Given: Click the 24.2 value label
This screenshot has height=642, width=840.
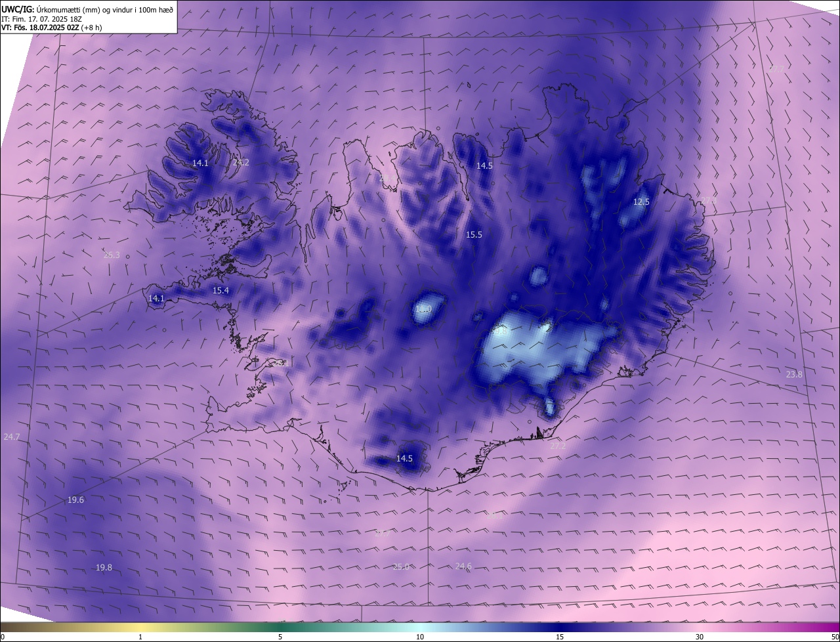Looking at the screenshot, I should tap(241, 162).
